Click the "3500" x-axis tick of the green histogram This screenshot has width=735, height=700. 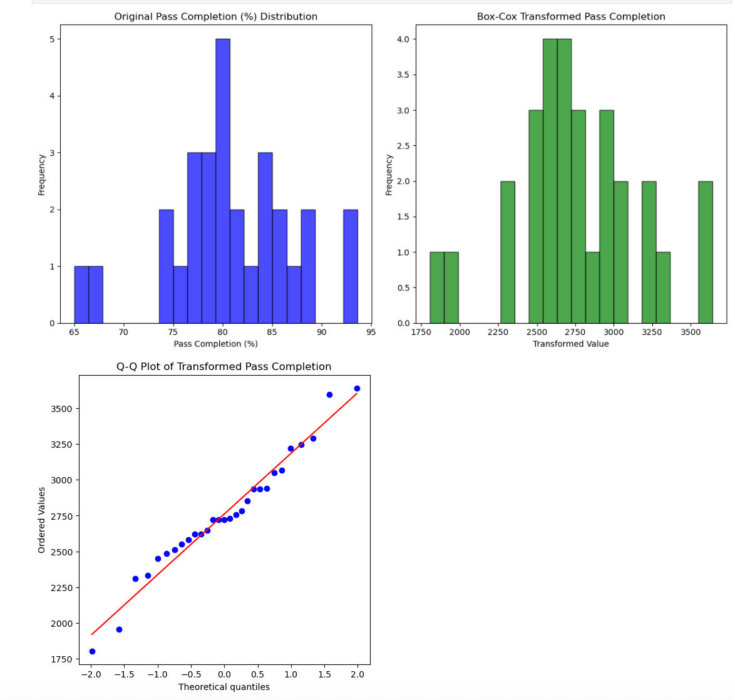coord(691,332)
